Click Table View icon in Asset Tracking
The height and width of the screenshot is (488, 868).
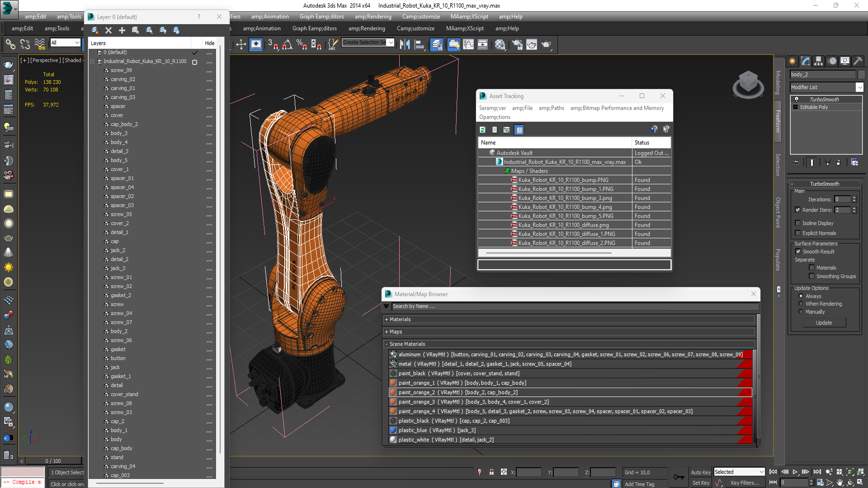519,130
